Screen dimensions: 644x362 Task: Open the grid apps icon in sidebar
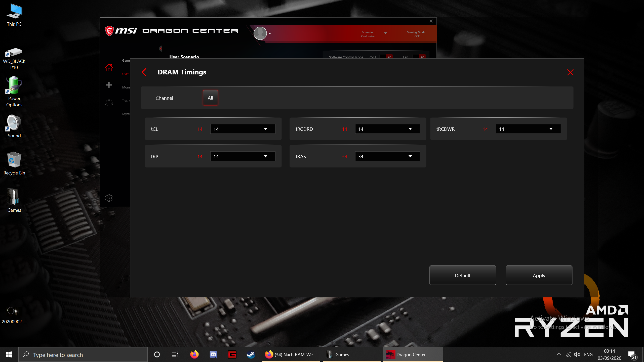pos(109,85)
